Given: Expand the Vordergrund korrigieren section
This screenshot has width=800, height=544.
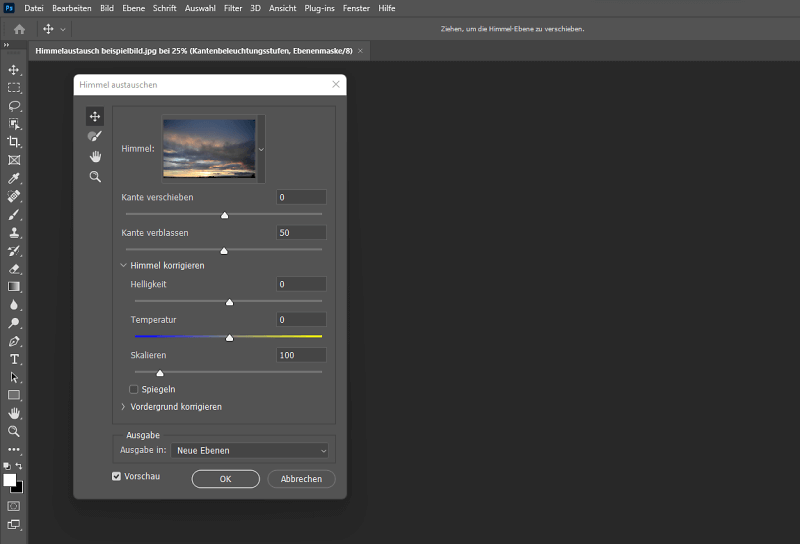Looking at the screenshot, I should [124, 407].
